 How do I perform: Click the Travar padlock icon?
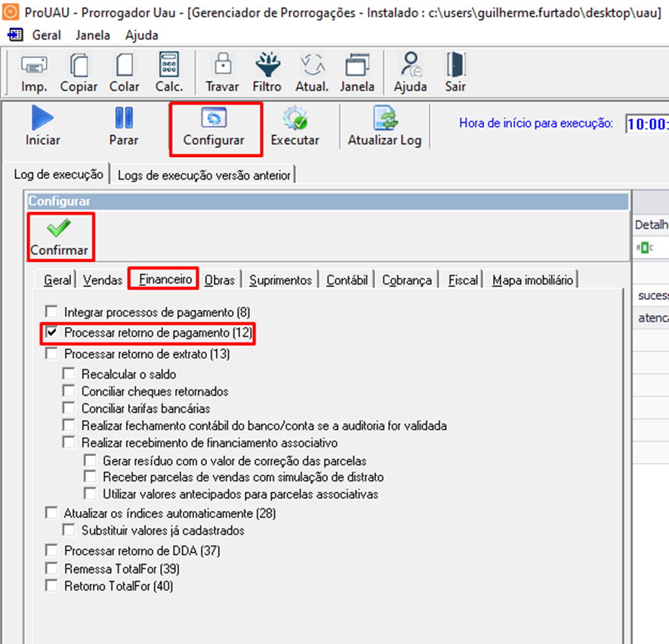(222, 65)
